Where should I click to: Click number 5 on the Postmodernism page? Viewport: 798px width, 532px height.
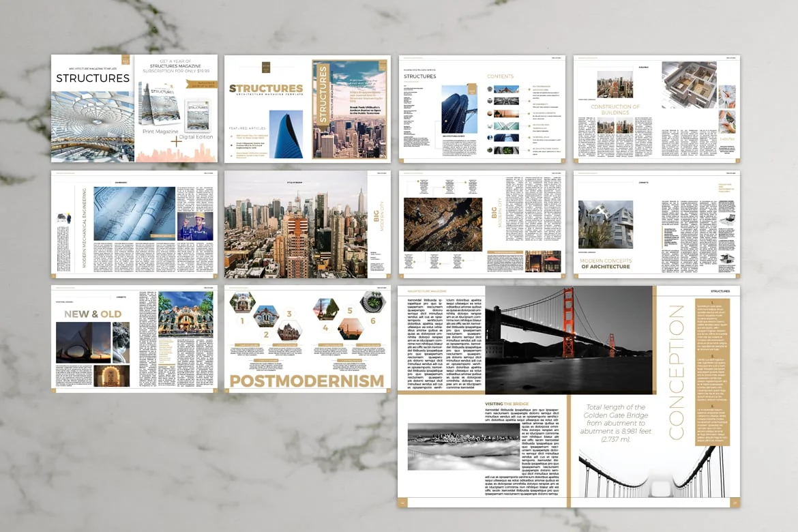(x=350, y=310)
